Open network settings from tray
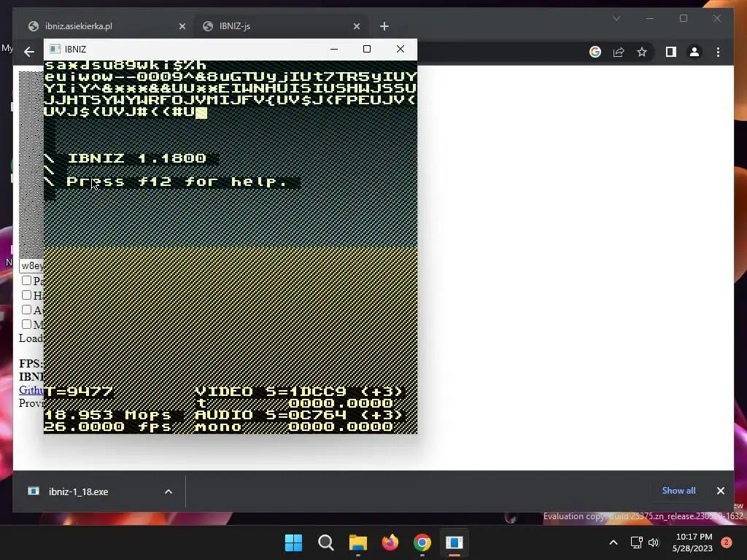 tap(636, 542)
